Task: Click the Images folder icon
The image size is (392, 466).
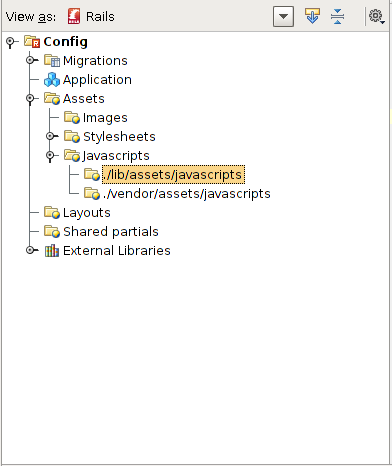Action: [72, 118]
